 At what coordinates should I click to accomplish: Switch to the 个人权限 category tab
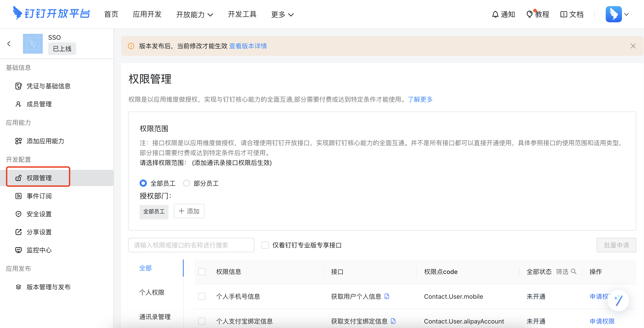[x=152, y=292]
